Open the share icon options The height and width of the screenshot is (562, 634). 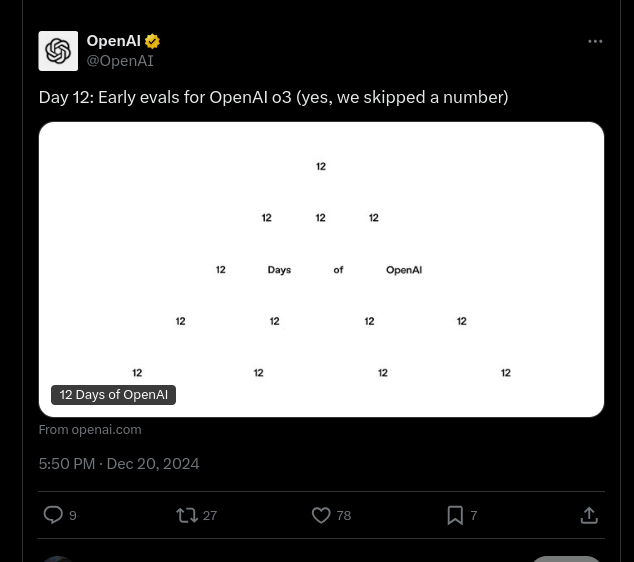[x=589, y=515]
